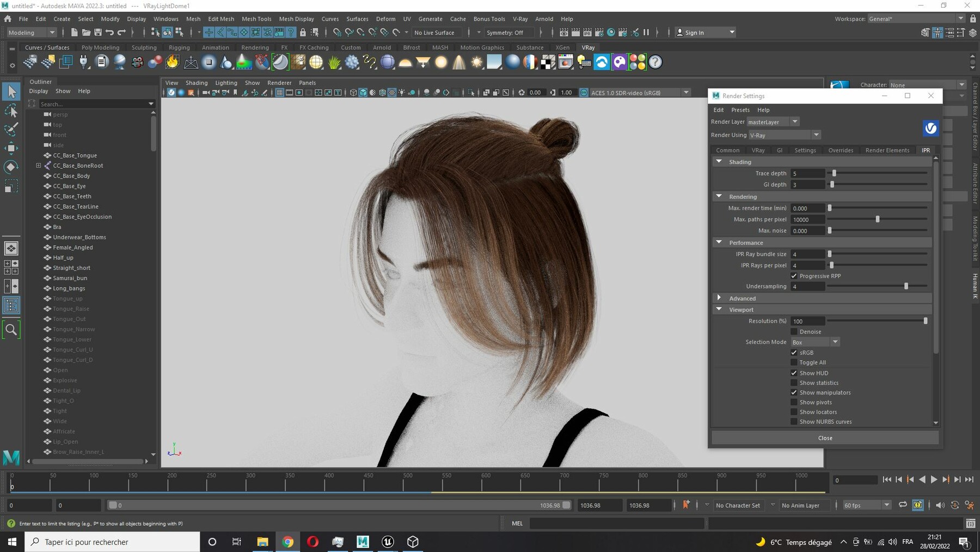This screenshot has height=552, width=980.
Task: Open Chrome from the Windows taskbar
Action: [x=287, y=542]
